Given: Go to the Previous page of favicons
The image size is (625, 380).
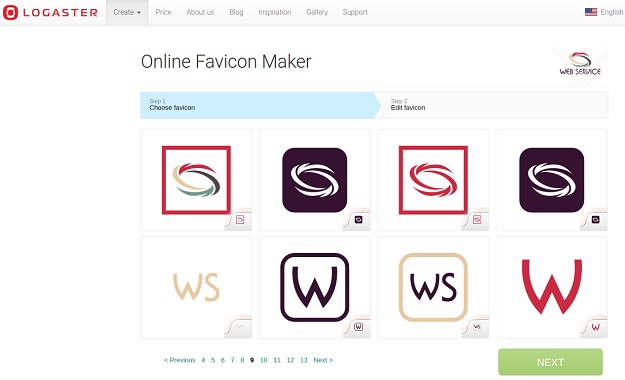Looking at the screenshot, I should tap(179, 360).
